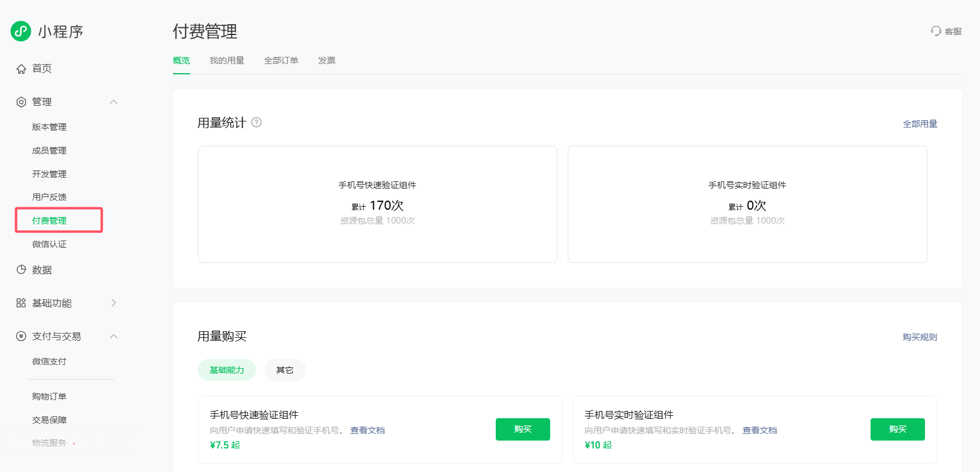Select the 基础能力 category pill
Viewport: 980px width, 472px height.
tap(227, 370)
